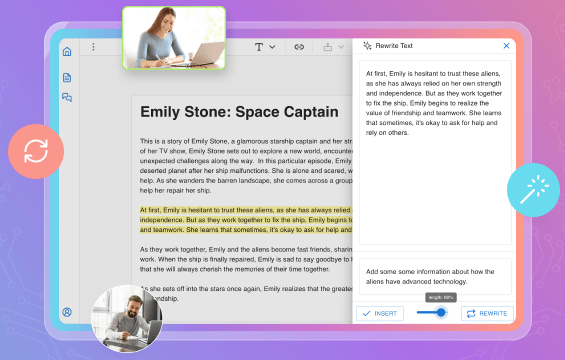Adjust the length slider handle
Image resolution: width=565 pixels, height=360 pixels.
(441, 312)
